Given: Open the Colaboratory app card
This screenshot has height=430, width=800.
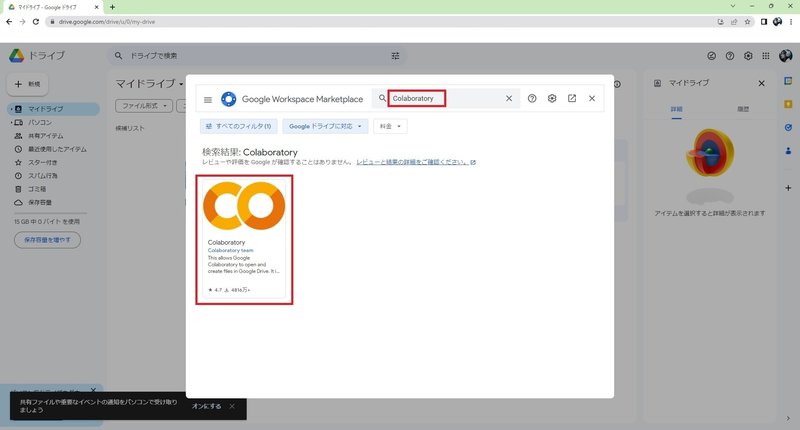Looking at the screenshot, I should tap(244, 240).
